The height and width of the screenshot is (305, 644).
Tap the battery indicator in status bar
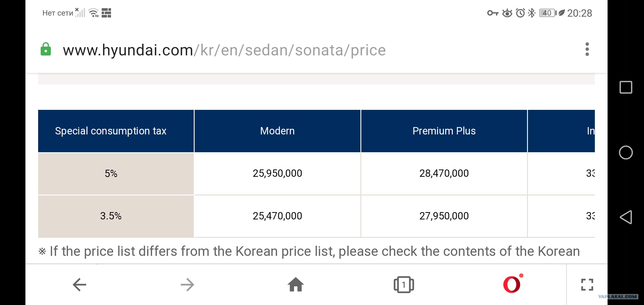[x=547, y=13]
